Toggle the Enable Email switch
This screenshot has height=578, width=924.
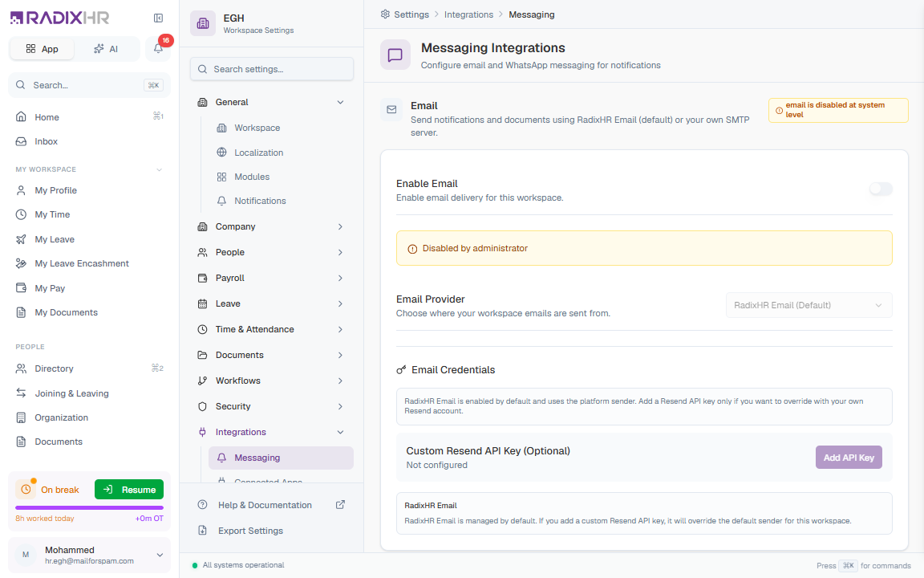[x=881, y=189]
